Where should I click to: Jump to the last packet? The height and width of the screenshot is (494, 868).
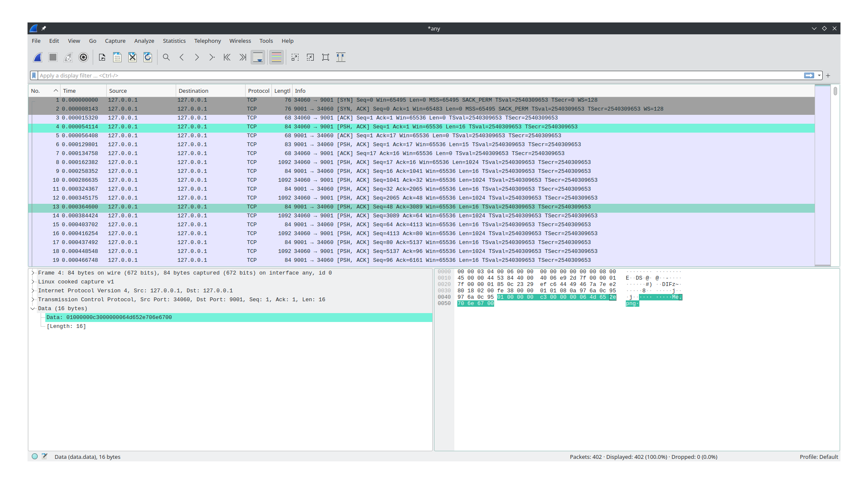(x=243, y=57)
